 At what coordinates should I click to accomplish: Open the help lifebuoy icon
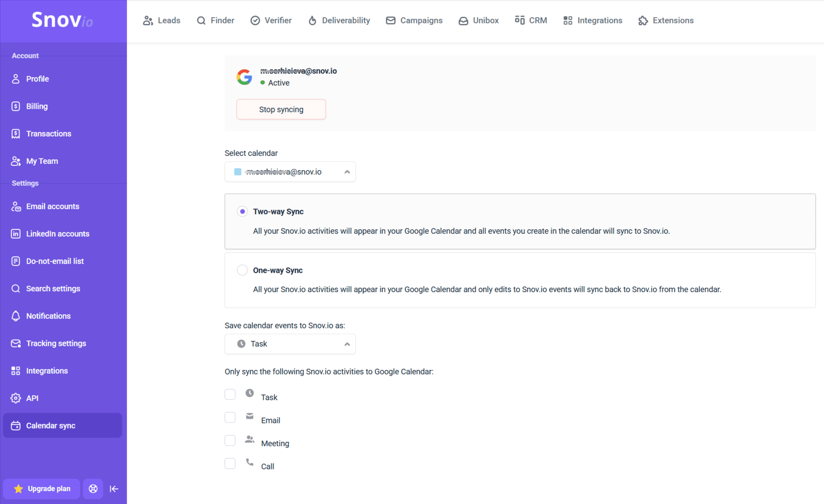point(93,489)
